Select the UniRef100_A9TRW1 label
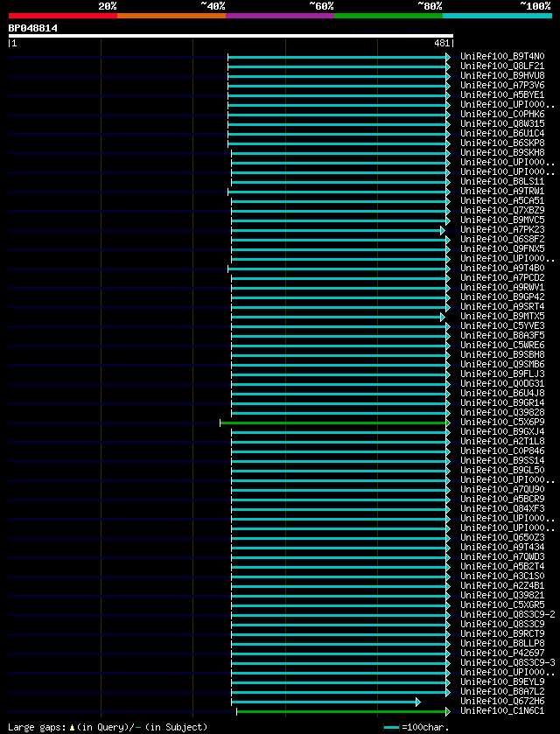Viewport: 560px width, 734px height. [x=502, y=192]
